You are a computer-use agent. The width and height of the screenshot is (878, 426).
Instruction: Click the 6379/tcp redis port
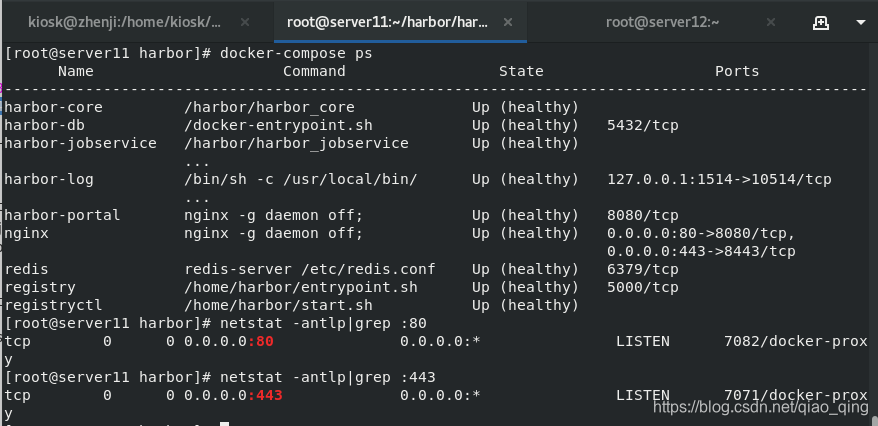click(x=643, y=269)
